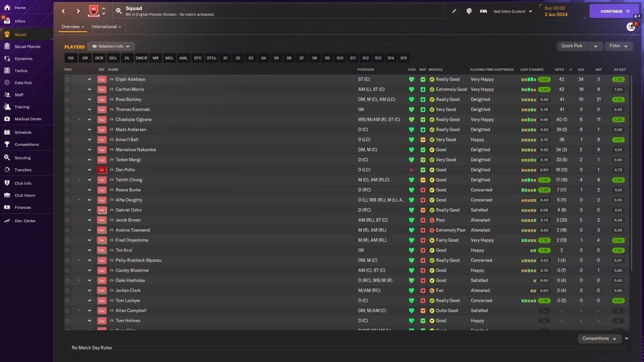Image resolution: width=644 pixels, height=362 pixels.
Task: Expand the row chevron for Gabriel Osho
Action: click(x=90, y=210)
